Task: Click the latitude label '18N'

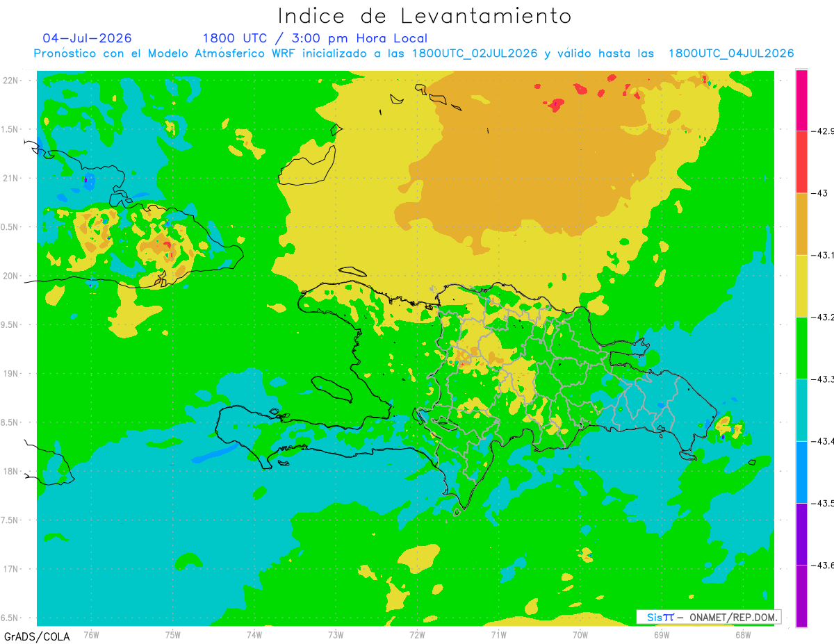Action: (12, 472)
